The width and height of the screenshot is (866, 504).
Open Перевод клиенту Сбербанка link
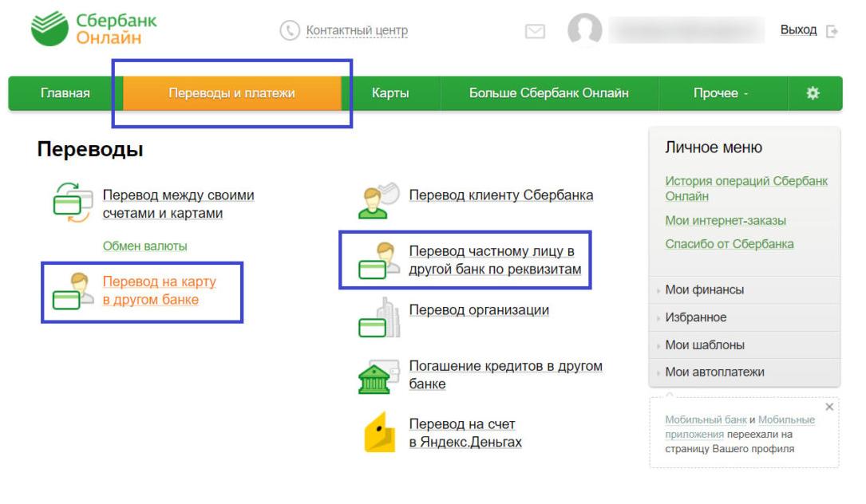tap(501, 195)
